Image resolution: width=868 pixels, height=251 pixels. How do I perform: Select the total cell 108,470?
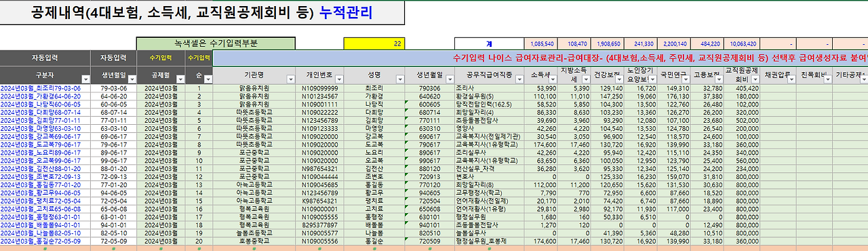point(574,43)
